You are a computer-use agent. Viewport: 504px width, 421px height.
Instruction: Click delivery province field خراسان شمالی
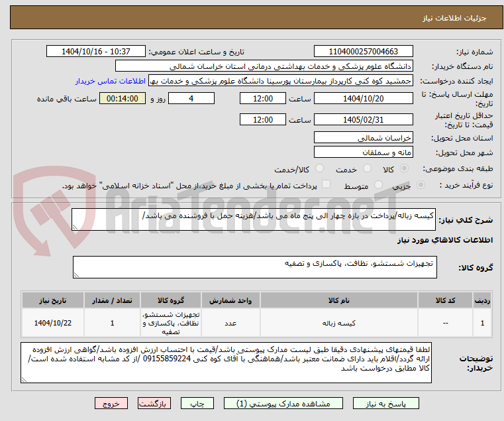coord(363,138)
